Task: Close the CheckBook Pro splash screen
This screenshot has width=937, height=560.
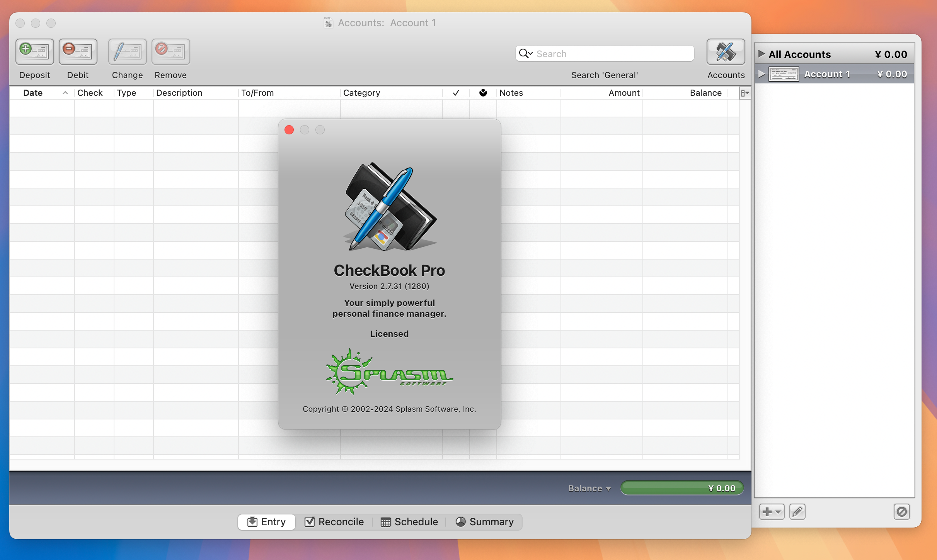Action: point(289,129)
